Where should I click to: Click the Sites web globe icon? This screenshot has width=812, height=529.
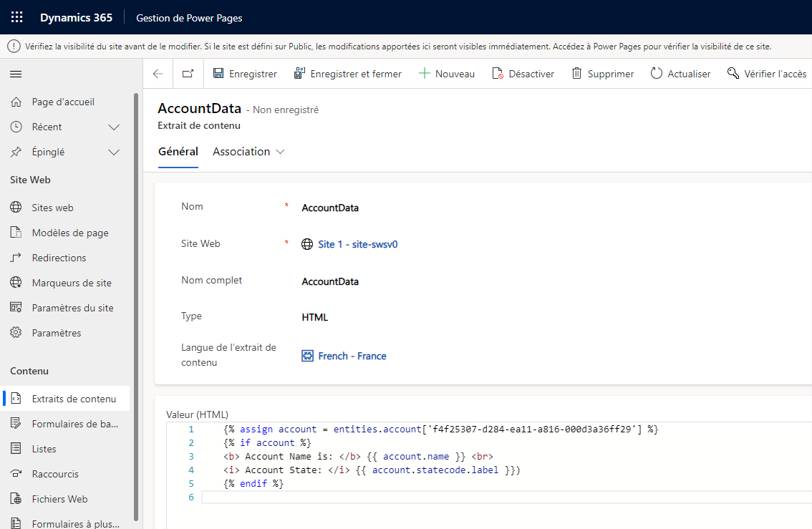[16, 207]
